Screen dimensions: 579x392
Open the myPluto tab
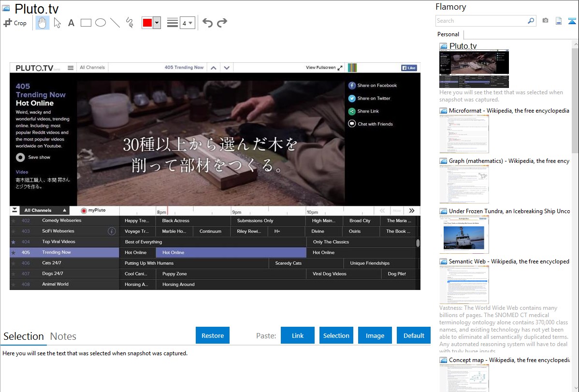[x=93, y=210]
